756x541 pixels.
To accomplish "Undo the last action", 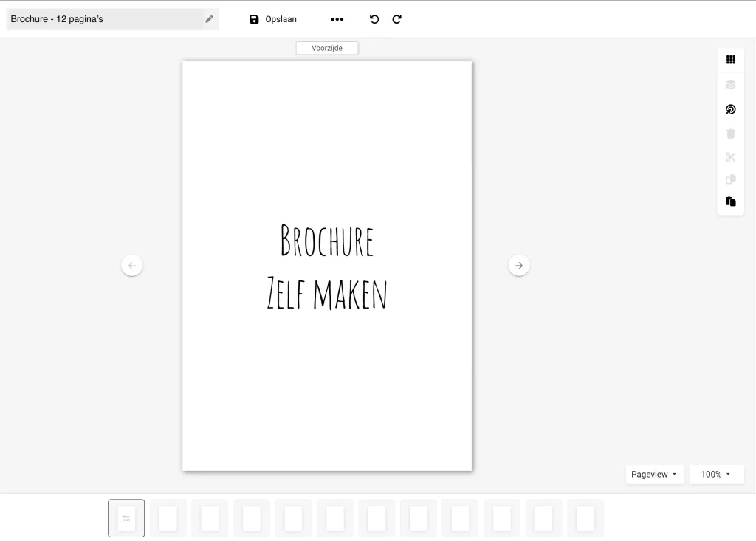I will [x=374, y=19].
